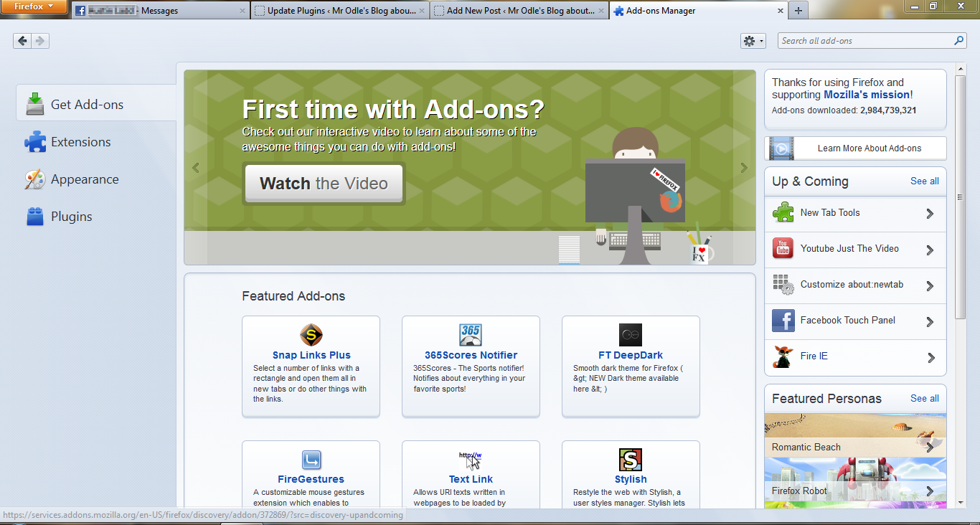Image resolution: width=980 pixels, height=525 pixels.
Task: Click the Text Link cursor icon
Action: tap(471, 460)
